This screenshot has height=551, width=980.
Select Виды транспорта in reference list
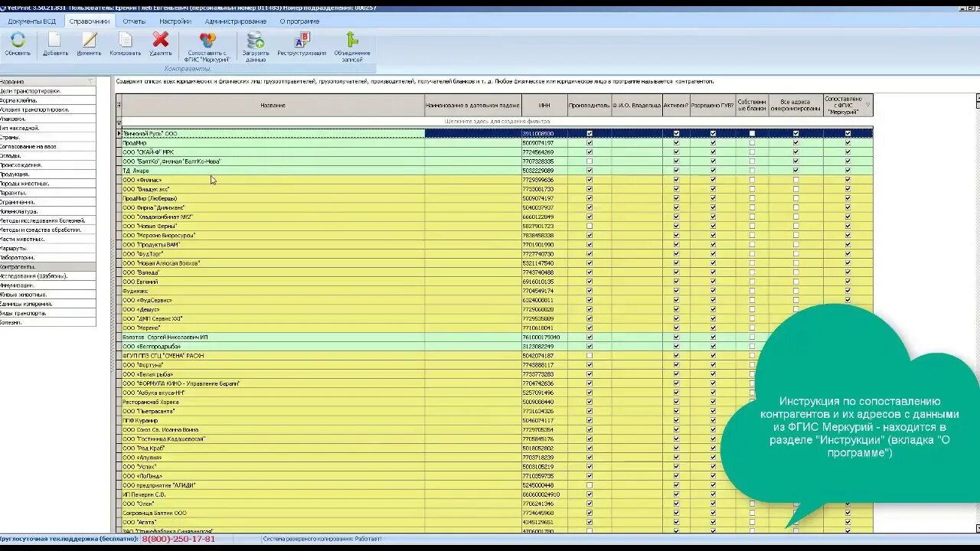(x=47, y=313)
